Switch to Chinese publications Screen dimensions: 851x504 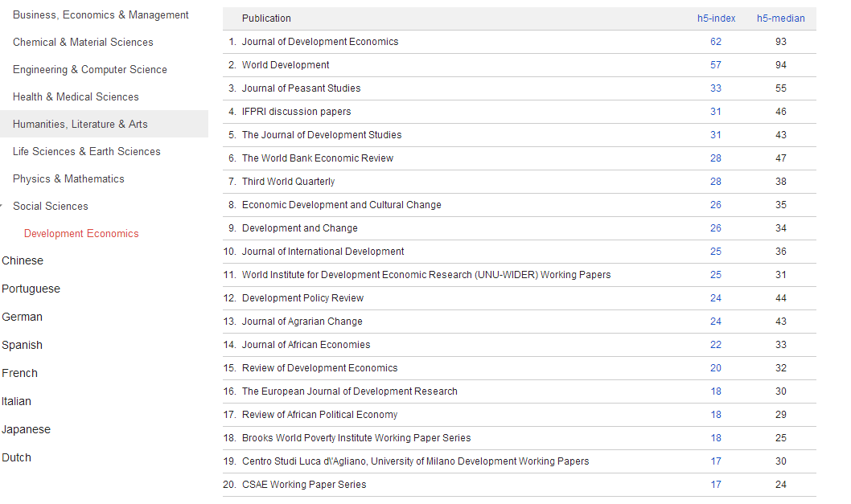coord(23,260)
